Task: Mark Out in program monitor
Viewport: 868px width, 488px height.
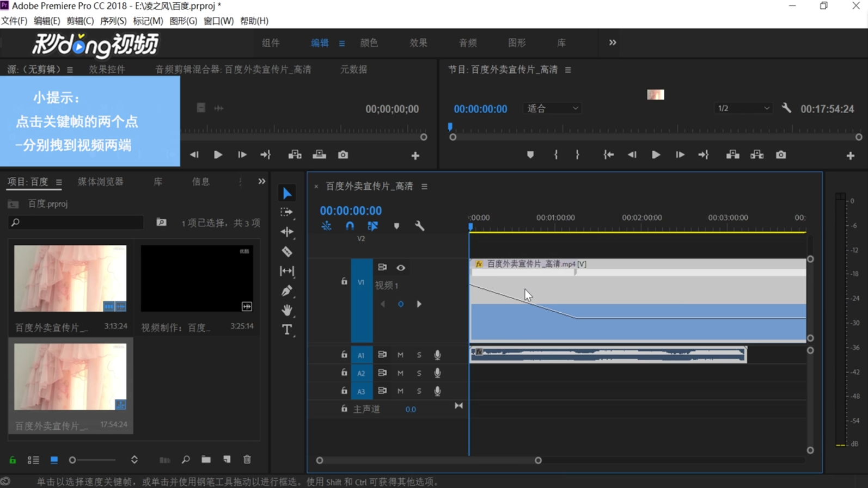Action: 578,155
